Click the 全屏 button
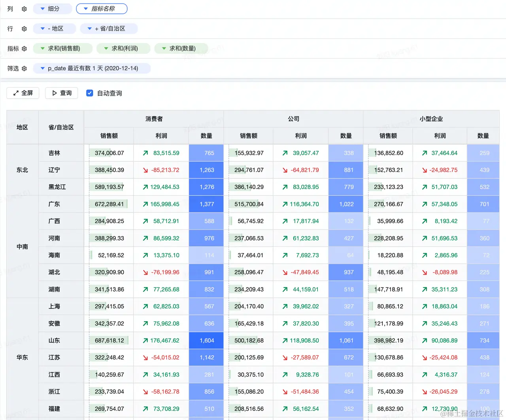This screenshot has height=420, width=506. pyautogui.click(x=23, y=93)
